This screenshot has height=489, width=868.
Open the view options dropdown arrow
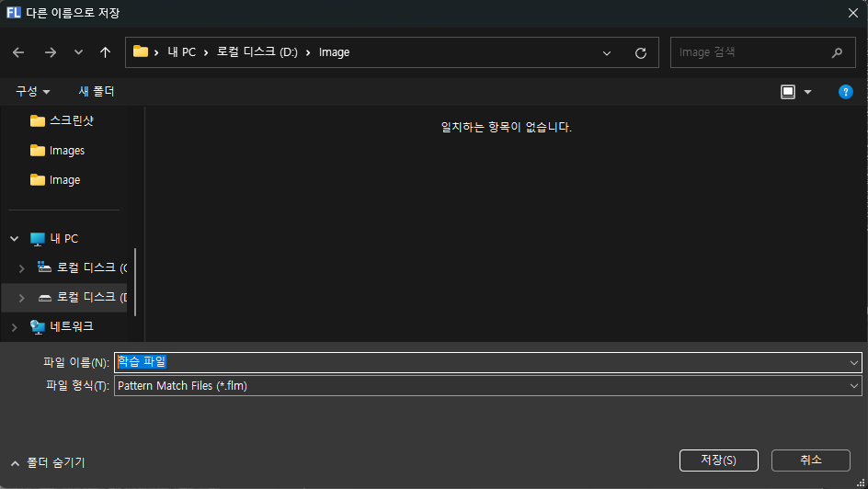tap(807, 92)
